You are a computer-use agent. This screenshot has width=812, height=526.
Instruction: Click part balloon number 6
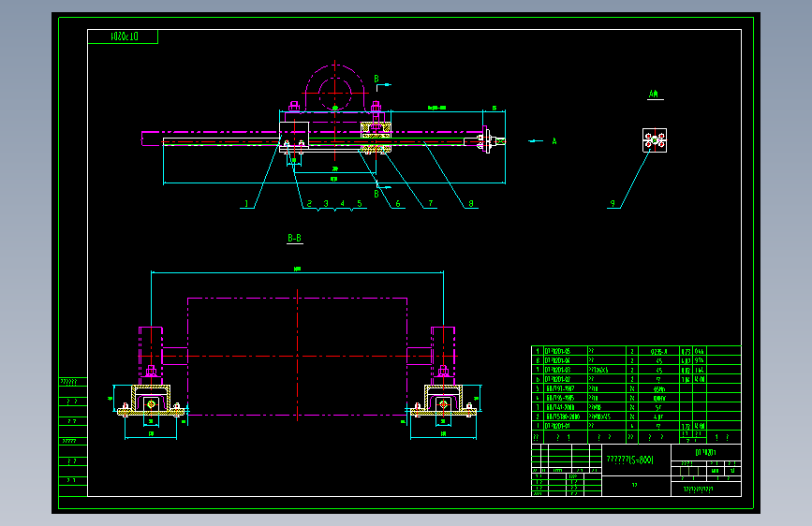coord(398,203)
